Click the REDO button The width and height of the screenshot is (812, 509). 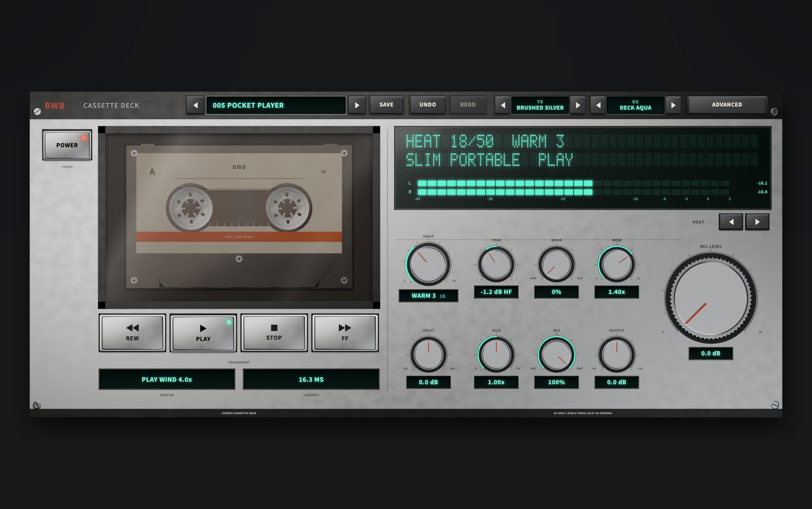click(468, 105)
